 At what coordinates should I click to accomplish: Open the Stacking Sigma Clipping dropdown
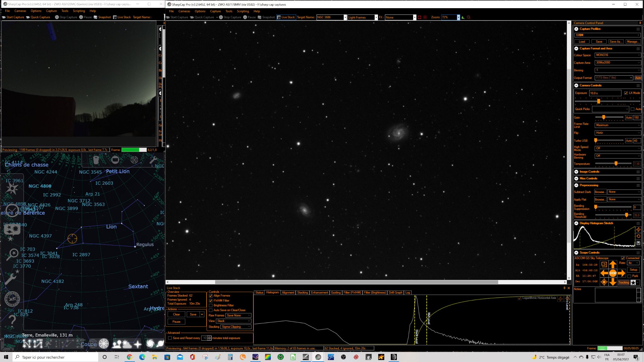tap(236, 327)
